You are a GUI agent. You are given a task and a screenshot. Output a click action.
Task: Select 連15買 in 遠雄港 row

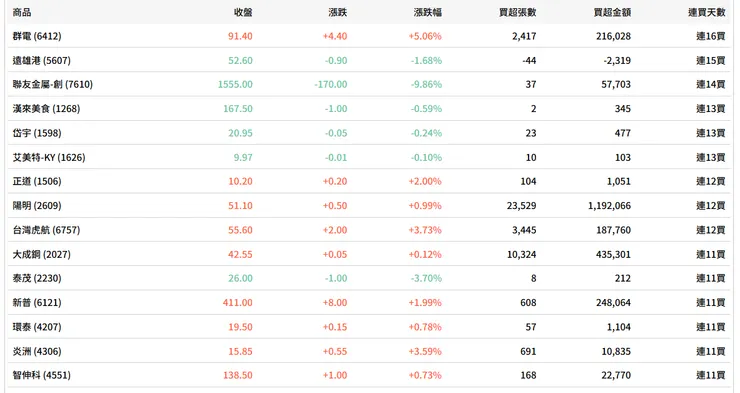[x=711, y=60]
